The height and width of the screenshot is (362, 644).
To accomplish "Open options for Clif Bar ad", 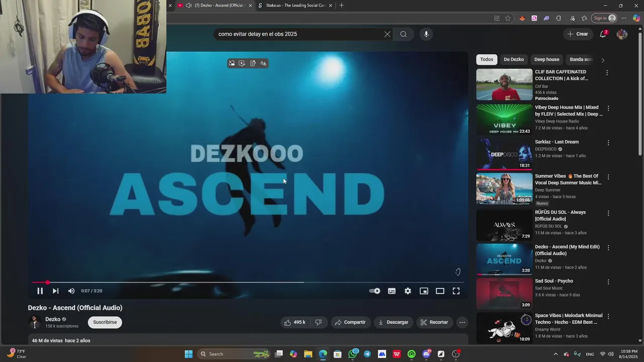I will (x=607, y=73).
